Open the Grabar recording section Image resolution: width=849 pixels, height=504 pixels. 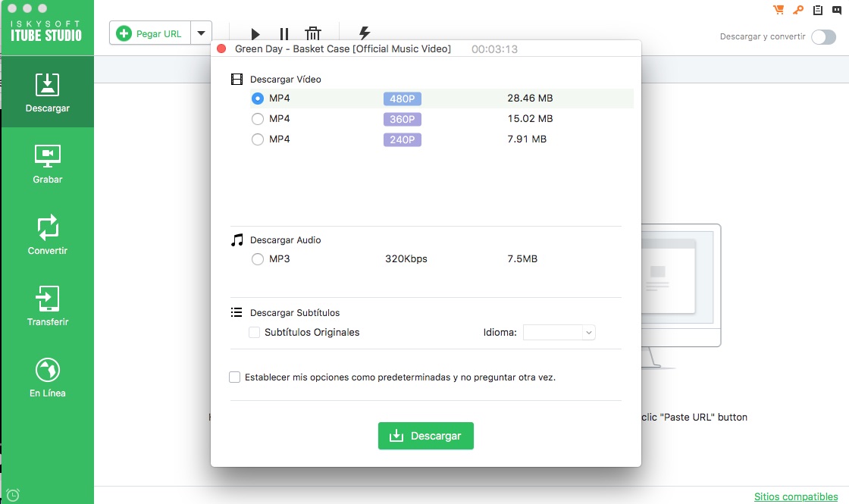pos(47,164)
